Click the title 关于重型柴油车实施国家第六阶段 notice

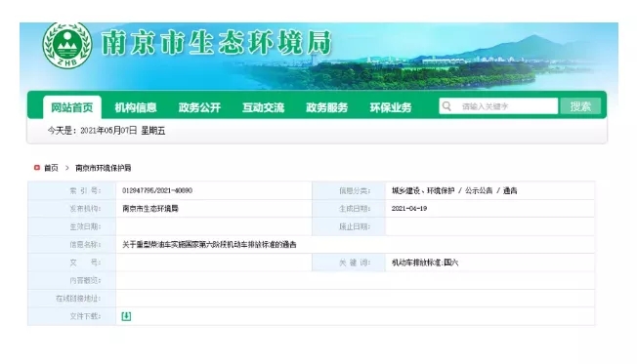tap(209, 244)
